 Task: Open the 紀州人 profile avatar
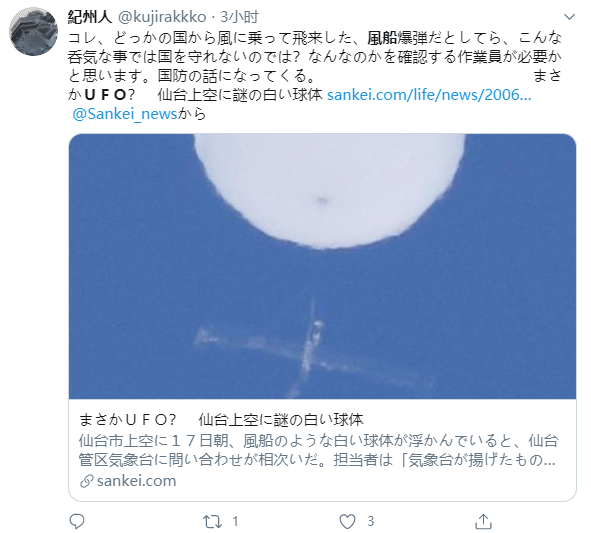coord(33,31)
